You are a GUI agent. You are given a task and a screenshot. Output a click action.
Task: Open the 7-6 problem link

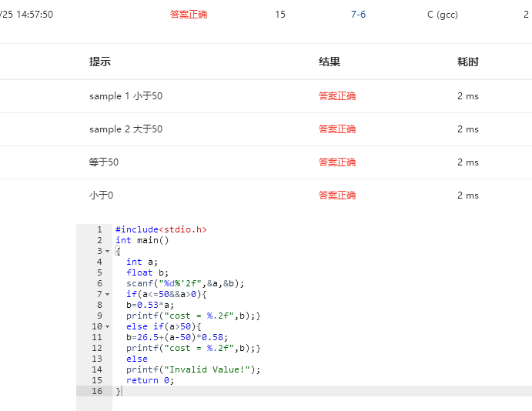point(358,15)
